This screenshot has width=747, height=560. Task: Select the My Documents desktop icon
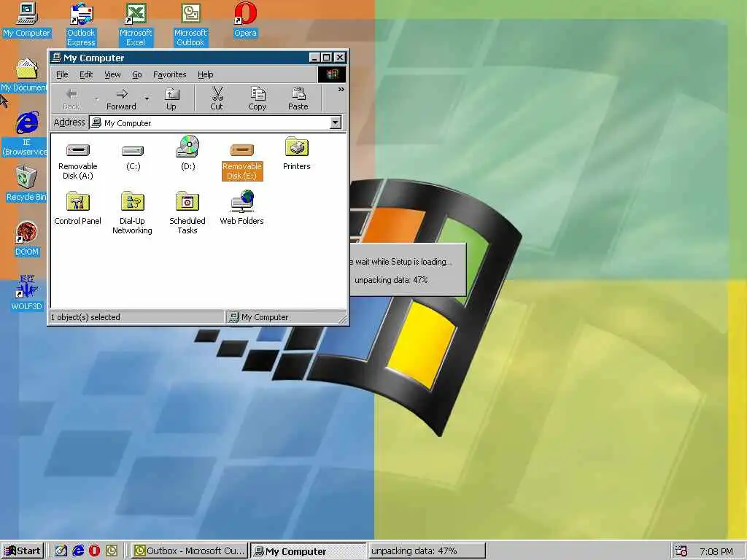coord(25,75)
